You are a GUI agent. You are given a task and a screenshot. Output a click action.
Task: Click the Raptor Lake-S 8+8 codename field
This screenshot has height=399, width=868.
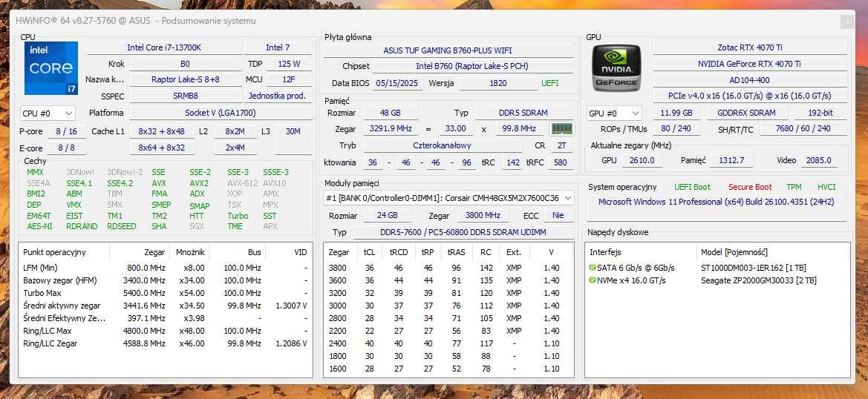coord(186,79)
